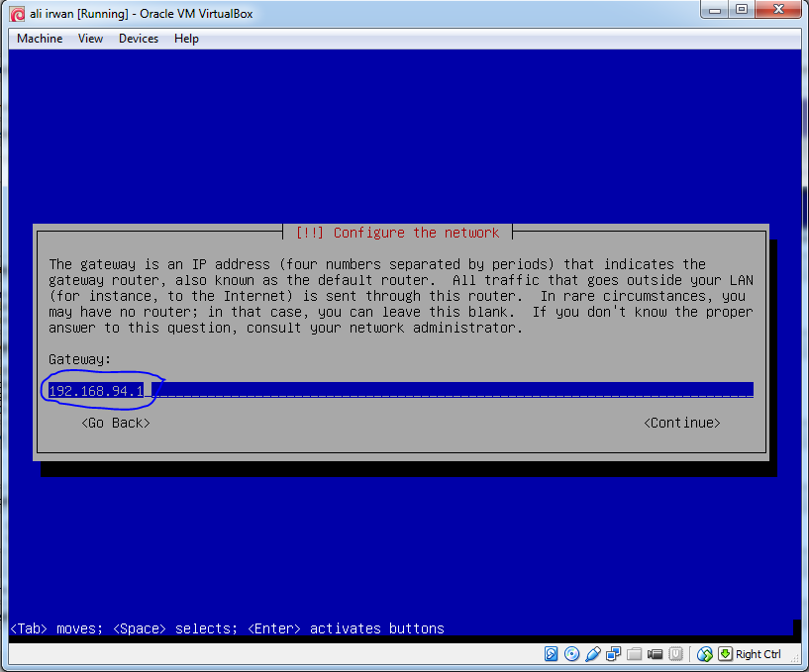Open the Machine menu

pos(40,39)
